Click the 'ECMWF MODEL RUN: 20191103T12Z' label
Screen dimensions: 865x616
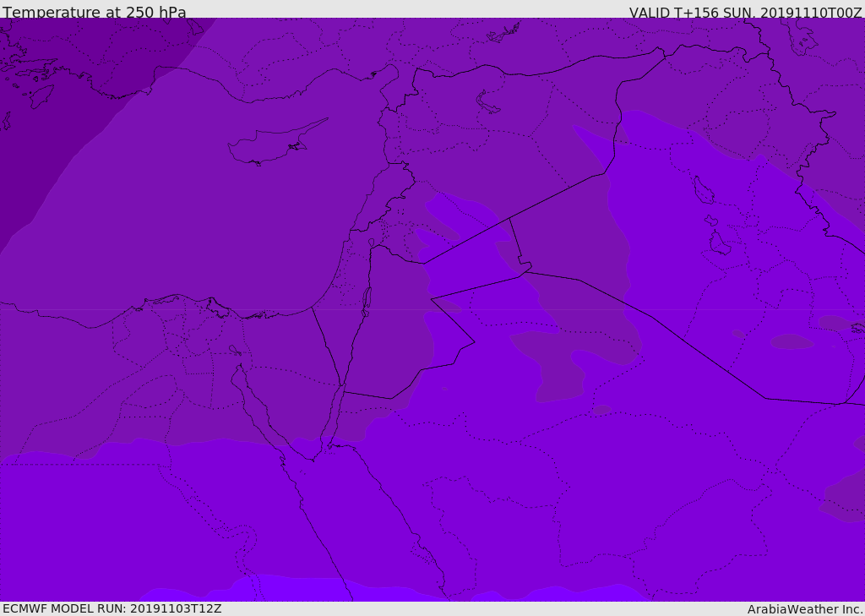112,608
